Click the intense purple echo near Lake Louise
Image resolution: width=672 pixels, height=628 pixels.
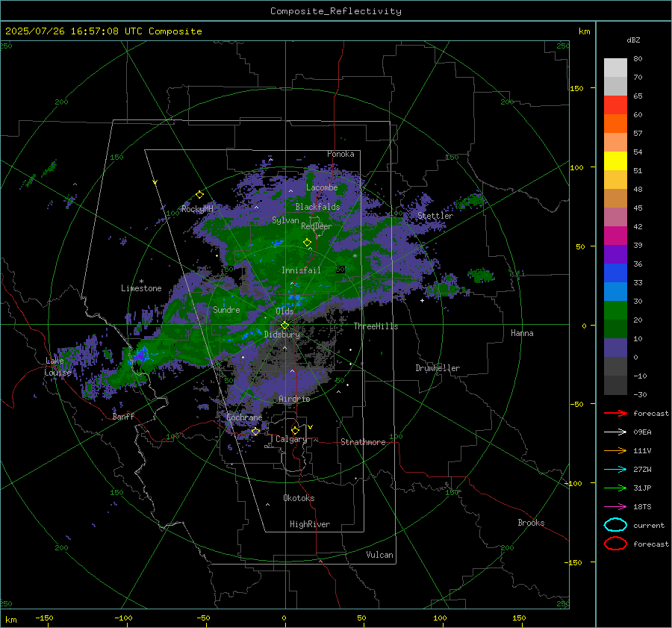point(140,355)
